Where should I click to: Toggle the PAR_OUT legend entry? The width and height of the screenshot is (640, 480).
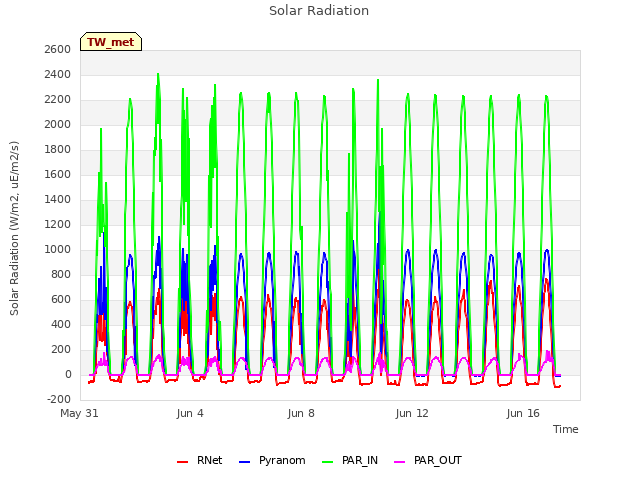click(x=428, y=460)
